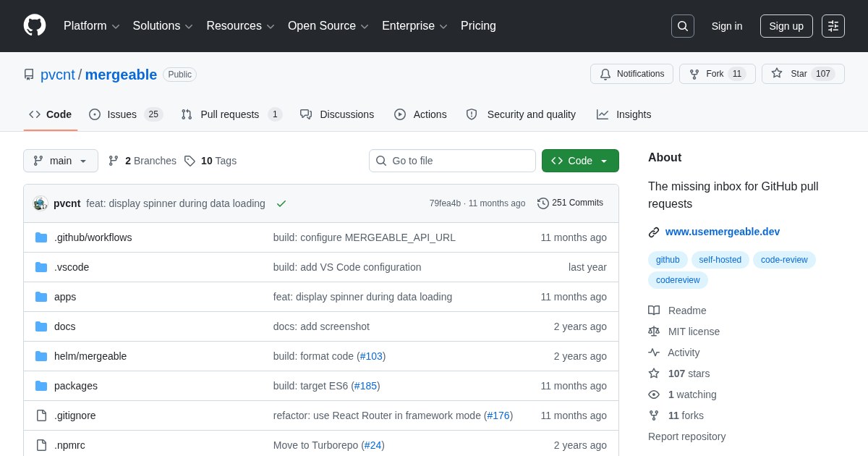This screenshot has width=868, height=456.
Task: Open commit hash 79fea4b
Action: coord(445,203)
